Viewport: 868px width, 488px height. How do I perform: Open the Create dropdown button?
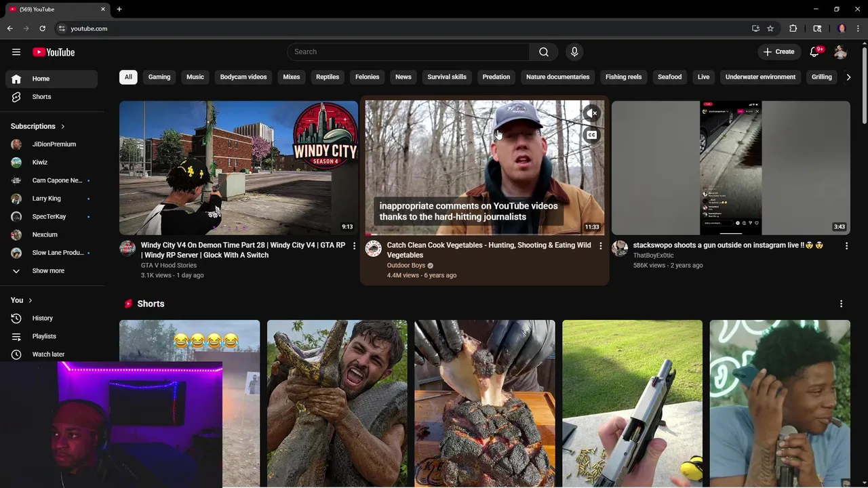tap(778, 52)
